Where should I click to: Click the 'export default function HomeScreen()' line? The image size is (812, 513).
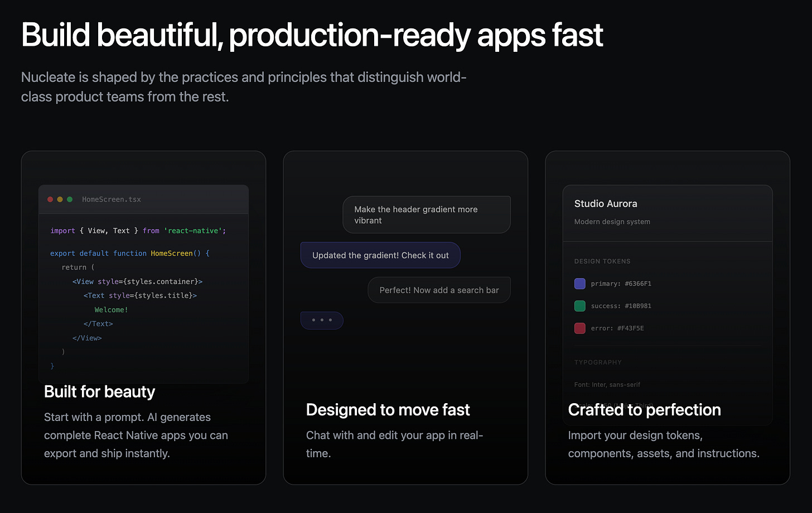130,253
